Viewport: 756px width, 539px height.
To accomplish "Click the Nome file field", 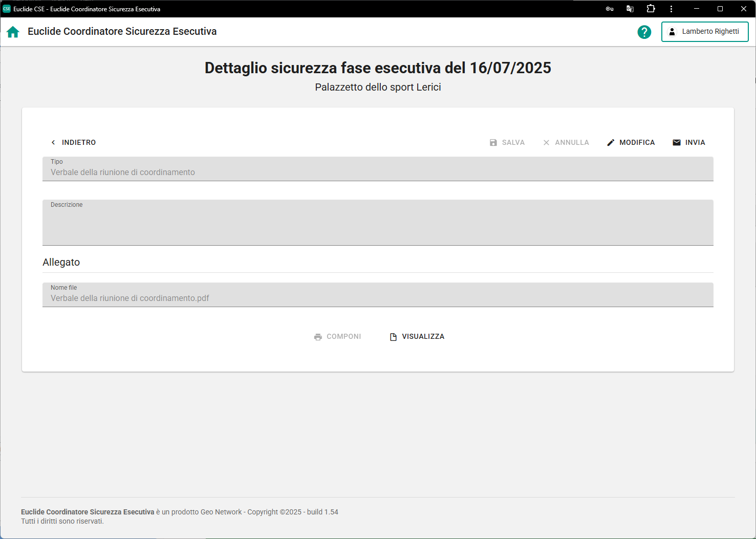I will click(378, 295).
